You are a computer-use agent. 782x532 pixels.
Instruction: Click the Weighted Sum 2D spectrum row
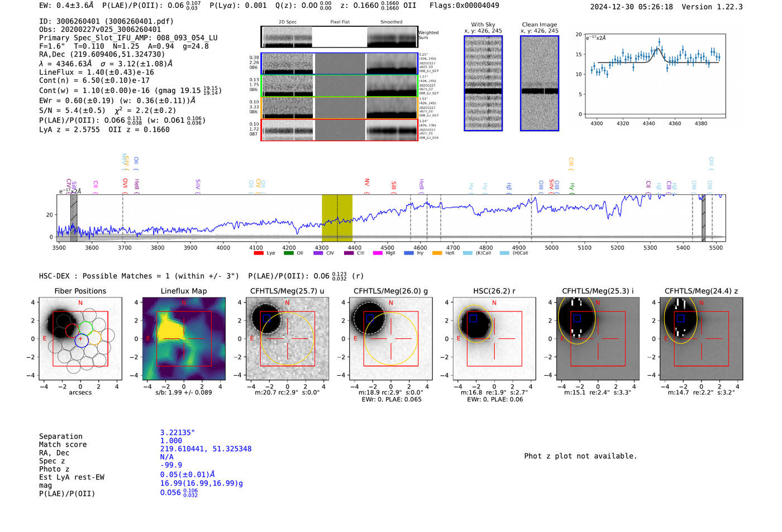(x=339, y=37)
